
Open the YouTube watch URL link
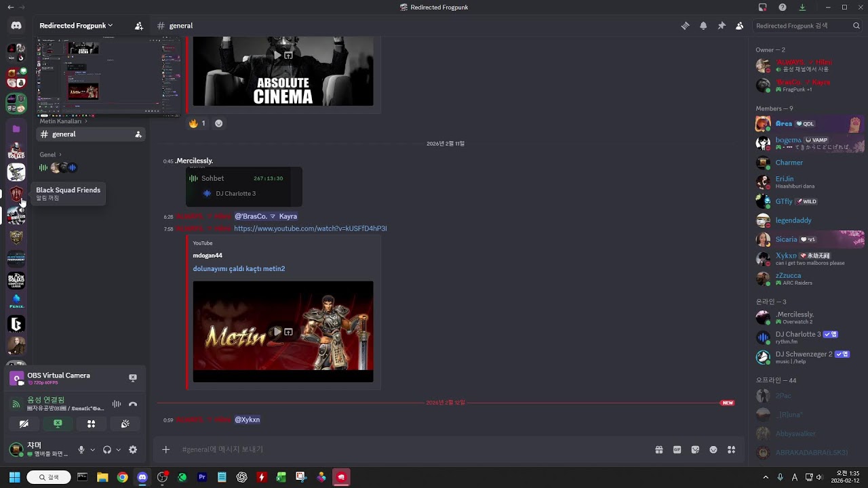coord(311,228)
